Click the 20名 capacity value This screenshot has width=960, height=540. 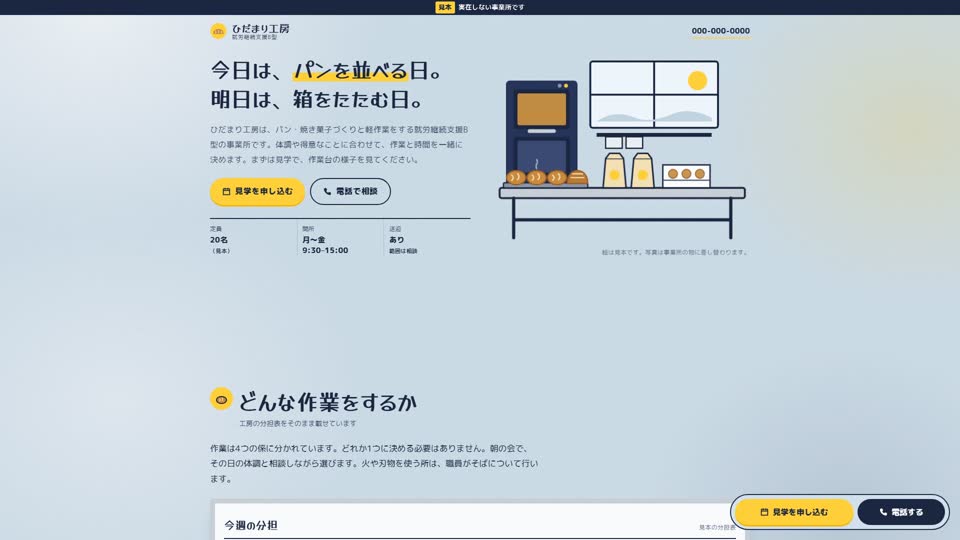(219, 240)
